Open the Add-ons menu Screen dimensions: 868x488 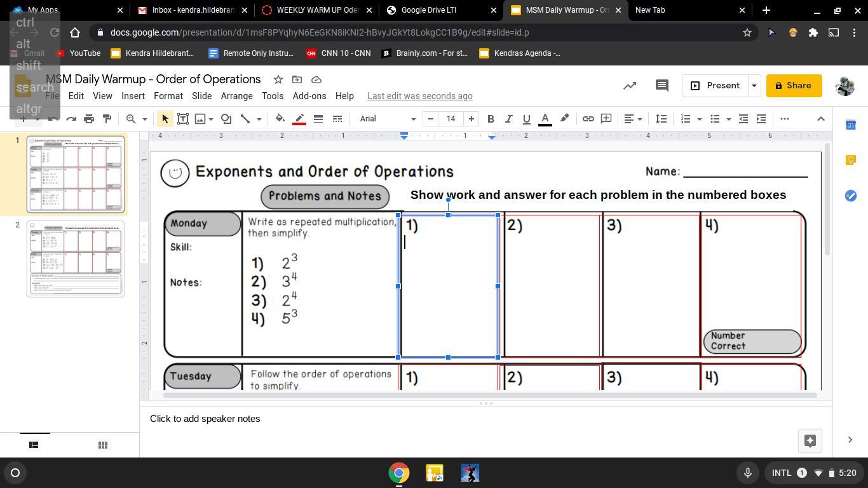(309, 96)
